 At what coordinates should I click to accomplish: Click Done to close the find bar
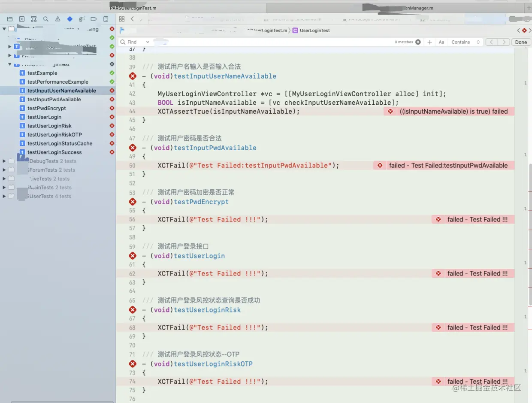point(521,42)
